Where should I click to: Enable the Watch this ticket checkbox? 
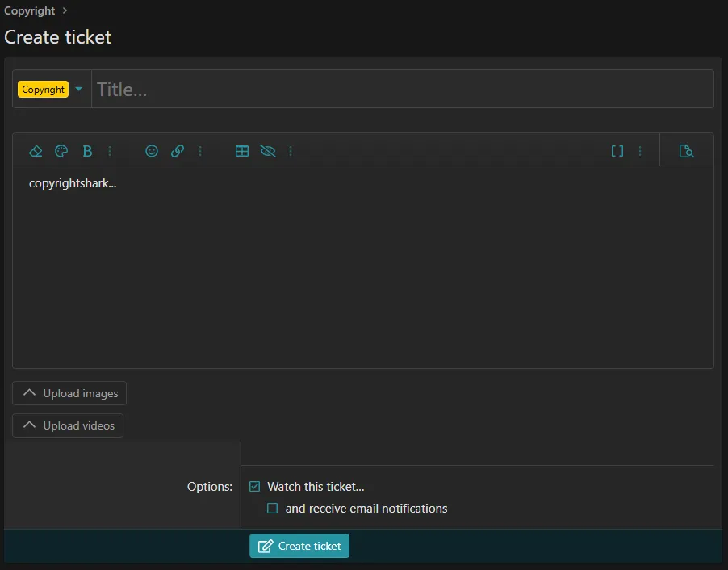click(254, 487)
